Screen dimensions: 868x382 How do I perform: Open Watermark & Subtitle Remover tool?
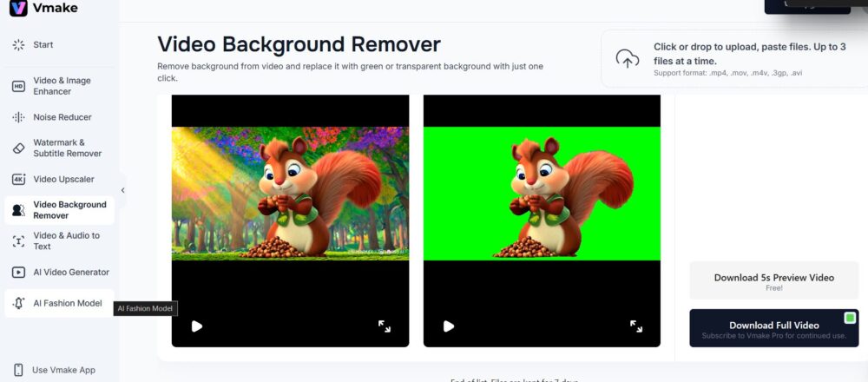pos(59,148)
